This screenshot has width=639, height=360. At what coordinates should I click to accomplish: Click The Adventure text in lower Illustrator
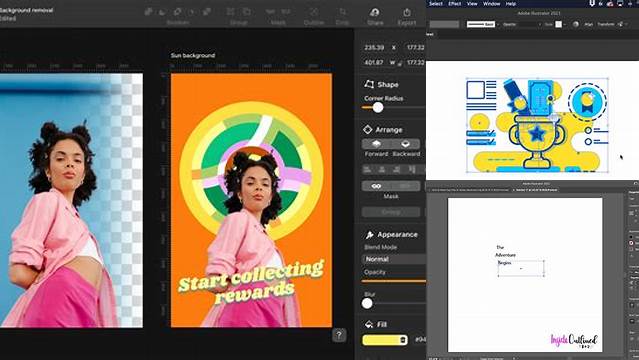505,251
